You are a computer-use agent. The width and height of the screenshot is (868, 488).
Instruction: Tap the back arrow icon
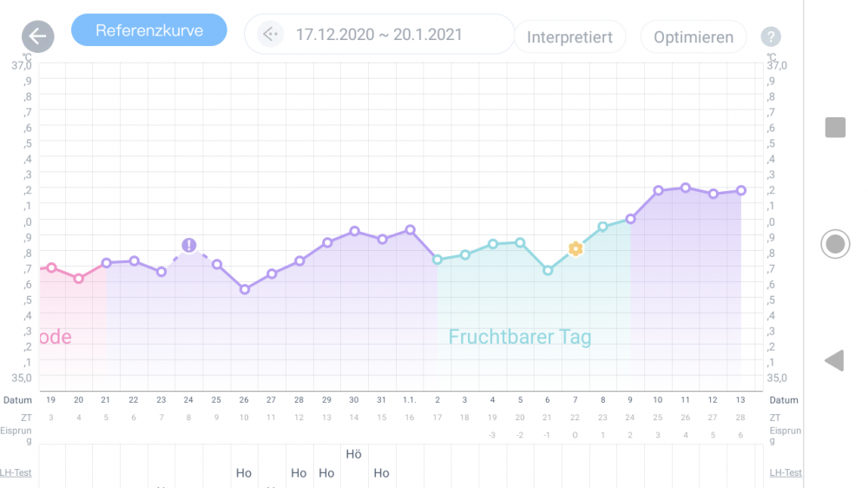(x=37, y=36)
